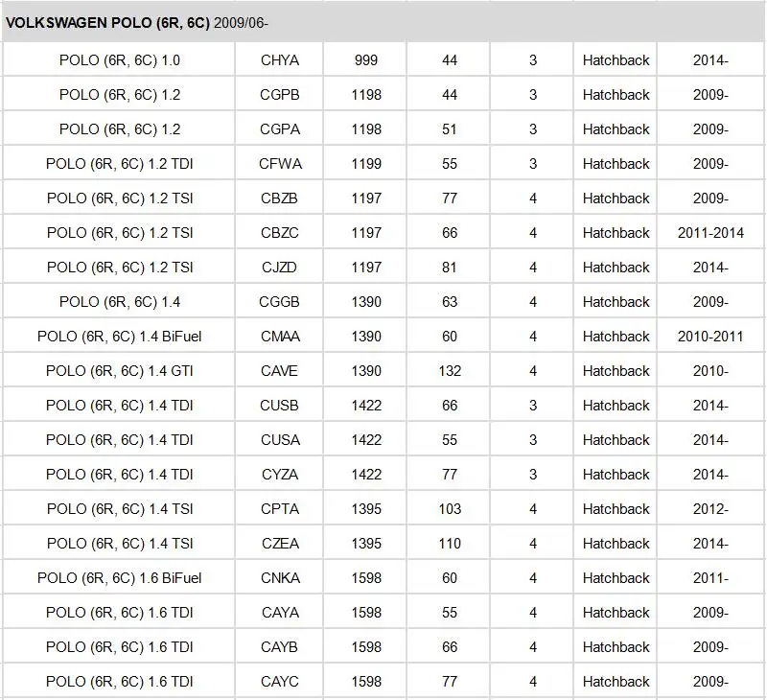The image size is (767, 700).
Task: Click the CYZA engine code cell
Action: tap(279, 475)
